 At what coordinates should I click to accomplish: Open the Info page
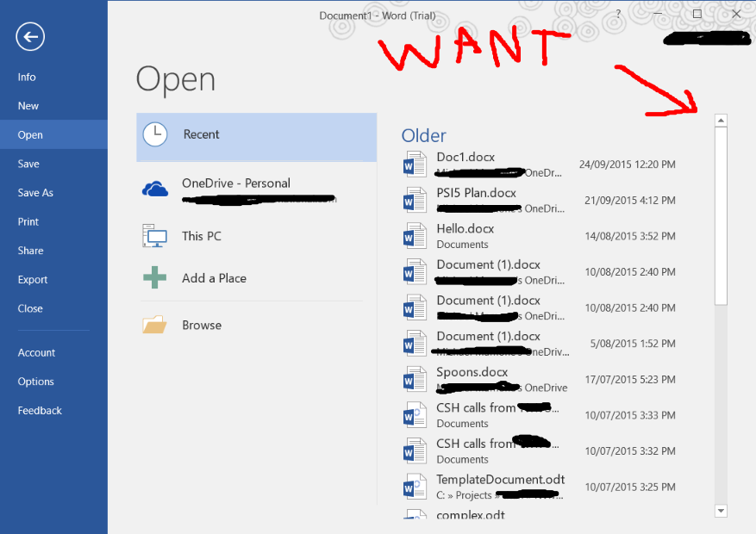(53, 77)
